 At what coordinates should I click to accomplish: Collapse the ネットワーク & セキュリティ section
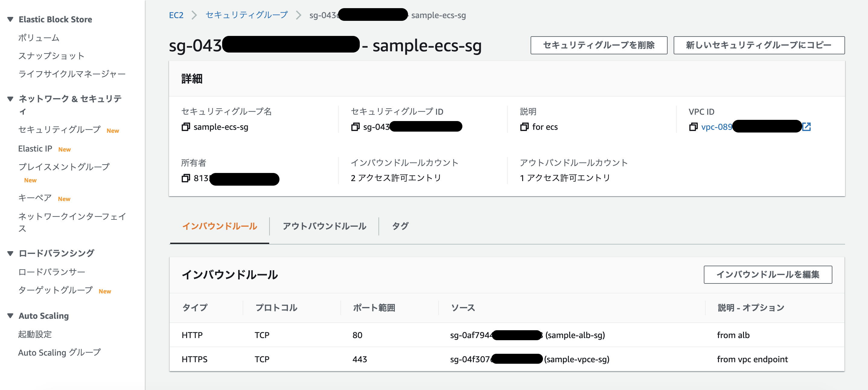(10, 98)
